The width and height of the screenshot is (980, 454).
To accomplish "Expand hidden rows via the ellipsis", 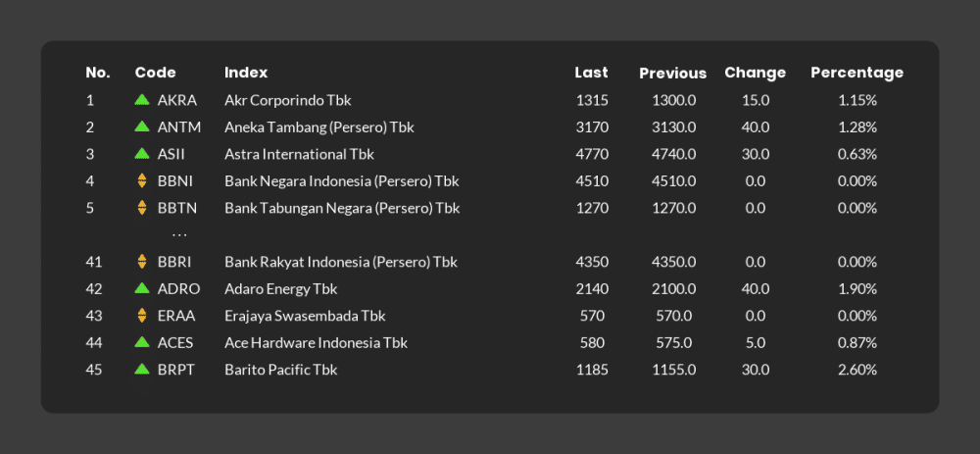I will (x=179, y=235).
